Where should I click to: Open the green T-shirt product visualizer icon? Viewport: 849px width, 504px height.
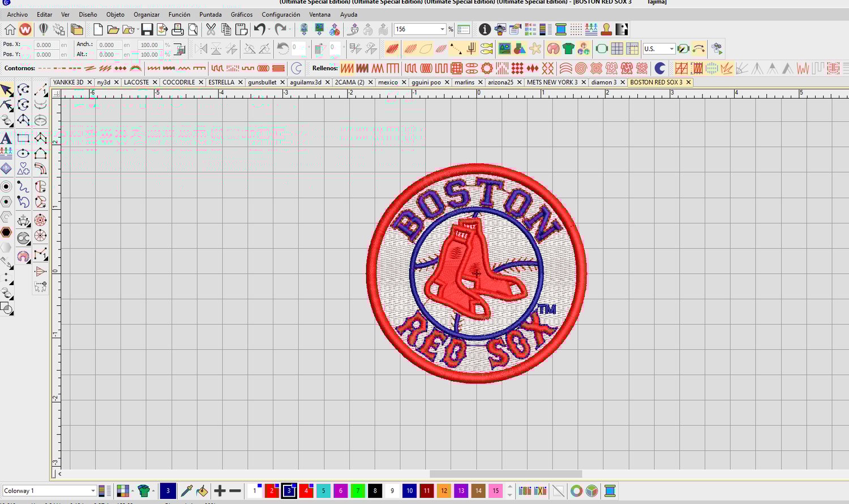point(569,49)
